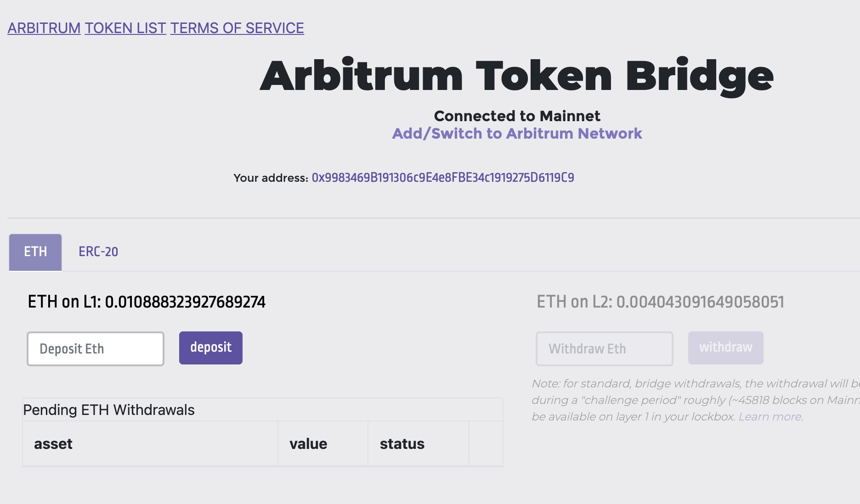Focus the Deposit Eth input field

click(x=96, y=349)
